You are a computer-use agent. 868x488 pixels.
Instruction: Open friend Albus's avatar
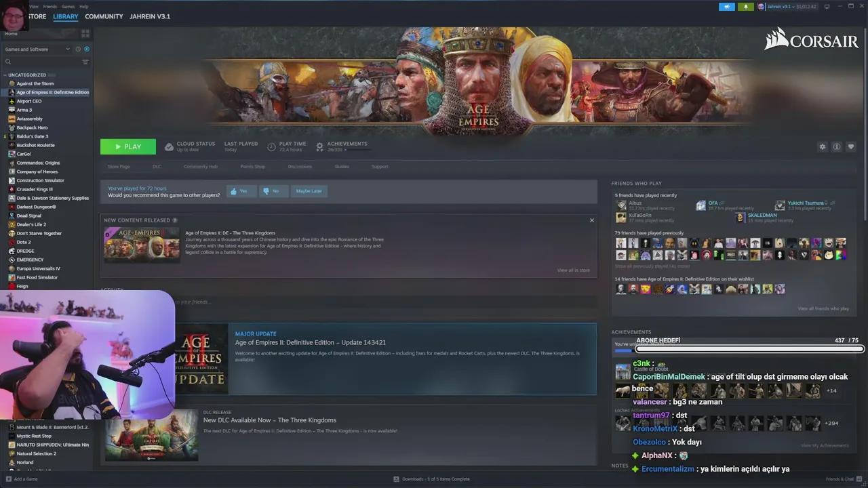click(621, 205)
